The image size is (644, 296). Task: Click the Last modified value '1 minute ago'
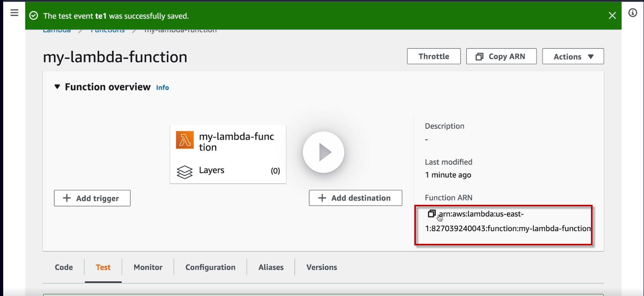448,175
